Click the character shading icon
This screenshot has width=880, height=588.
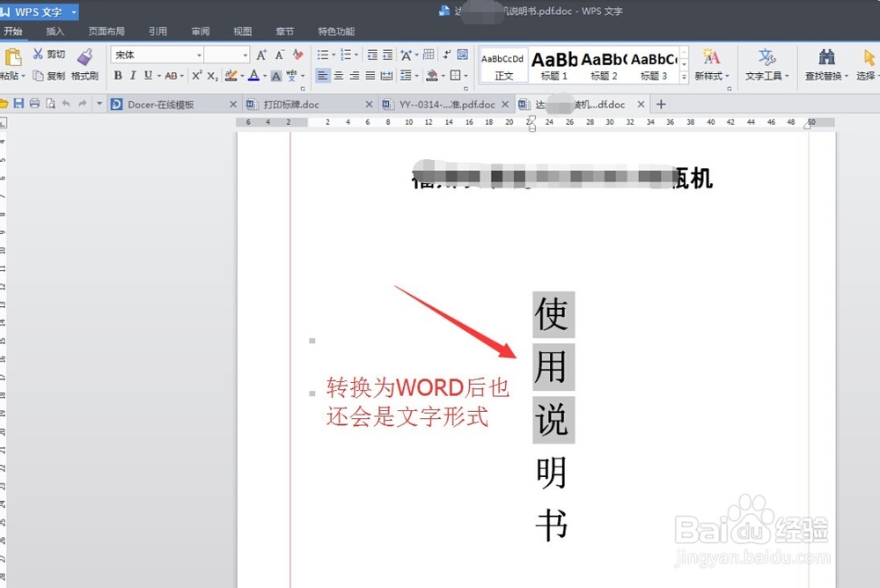click(276, 75)
